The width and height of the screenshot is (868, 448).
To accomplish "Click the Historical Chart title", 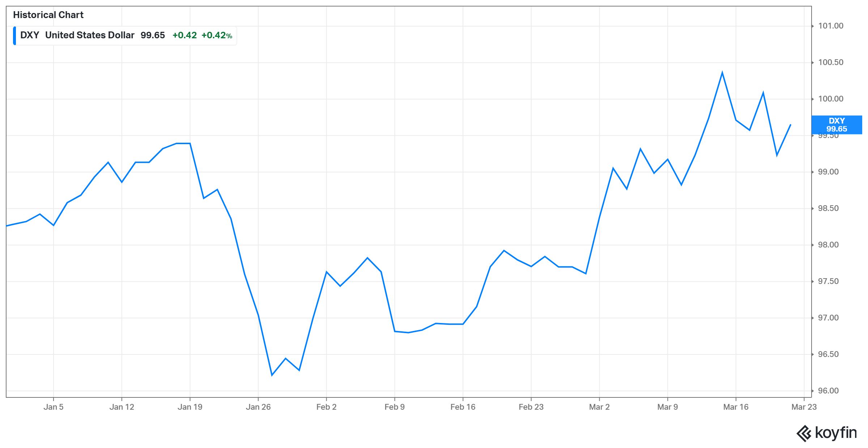I will [48, 15].
